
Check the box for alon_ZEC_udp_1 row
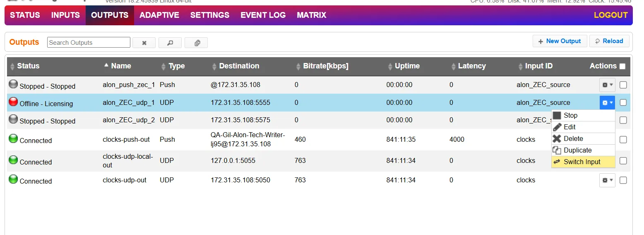(623, 102)
